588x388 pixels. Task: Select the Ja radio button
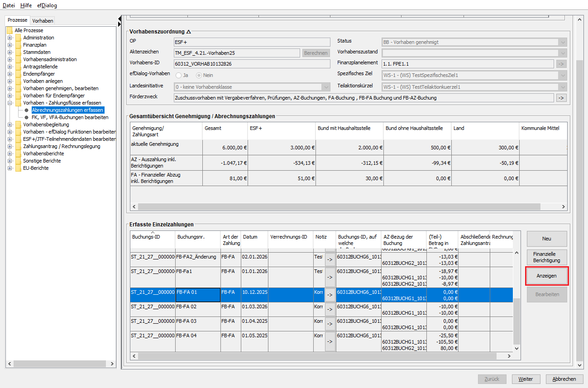click(x=179, y=75)
